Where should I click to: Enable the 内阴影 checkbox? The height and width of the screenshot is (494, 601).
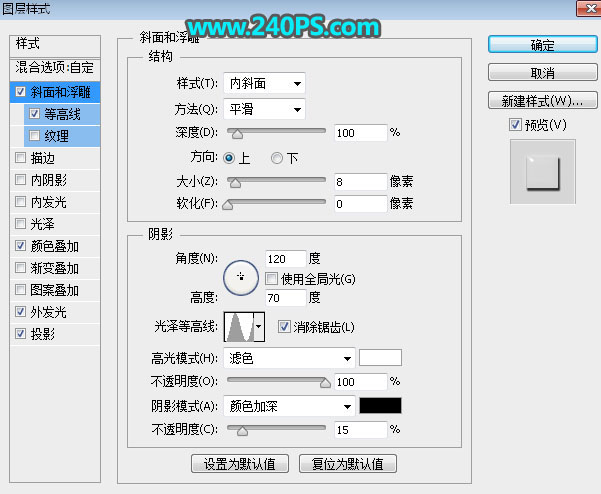tap(20, 179)
